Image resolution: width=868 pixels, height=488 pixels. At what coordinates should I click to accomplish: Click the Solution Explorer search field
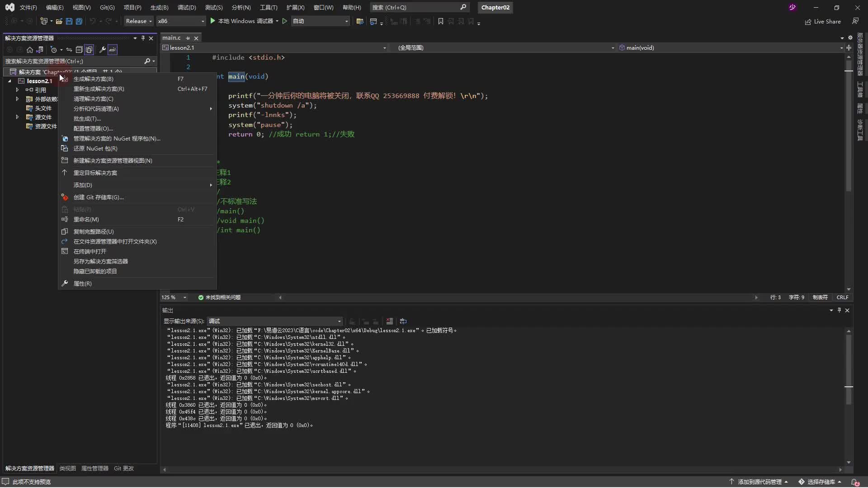click(x=73, y=61)
